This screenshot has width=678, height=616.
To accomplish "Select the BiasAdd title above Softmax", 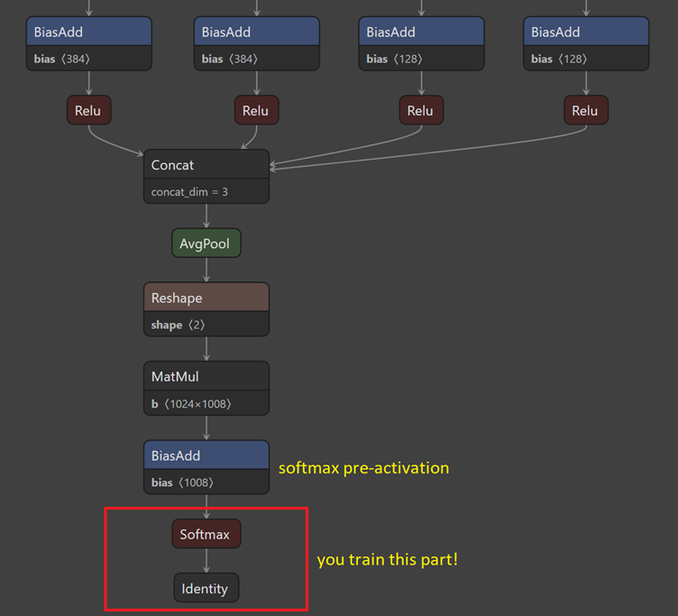I will click(206, 455).
